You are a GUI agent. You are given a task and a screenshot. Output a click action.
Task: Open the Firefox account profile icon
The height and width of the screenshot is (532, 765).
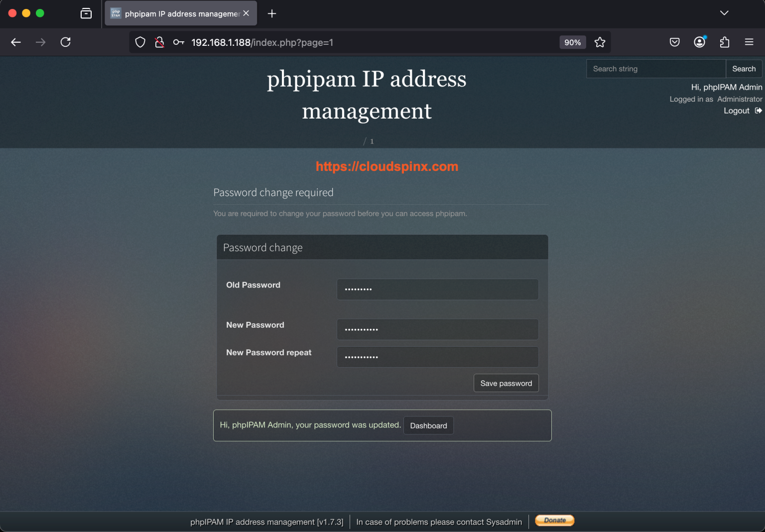699,42
